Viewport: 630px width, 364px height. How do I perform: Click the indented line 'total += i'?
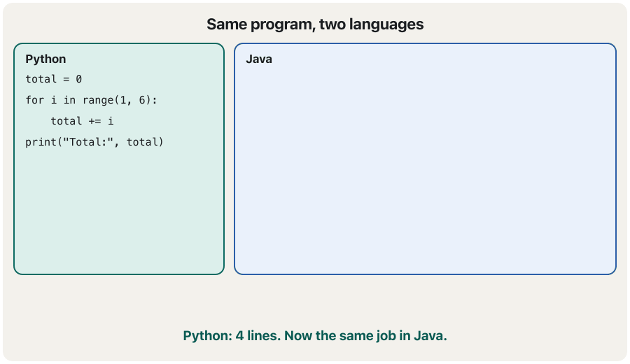coord(82,121)
